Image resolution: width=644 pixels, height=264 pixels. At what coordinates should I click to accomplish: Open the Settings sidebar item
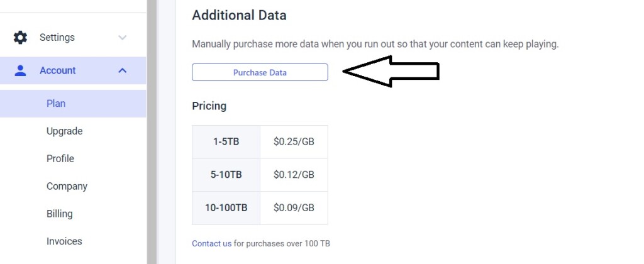73,37
